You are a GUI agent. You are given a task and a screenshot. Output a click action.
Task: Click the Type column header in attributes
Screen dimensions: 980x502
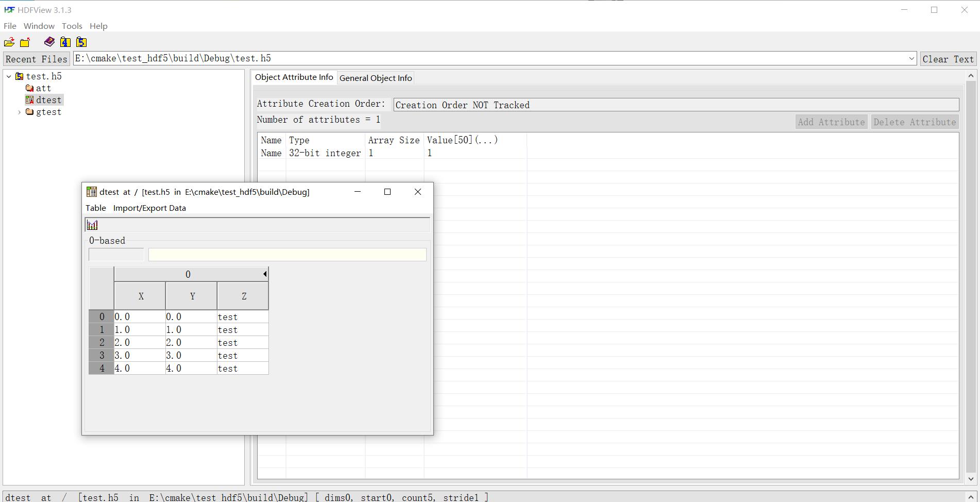pos(325,140)
